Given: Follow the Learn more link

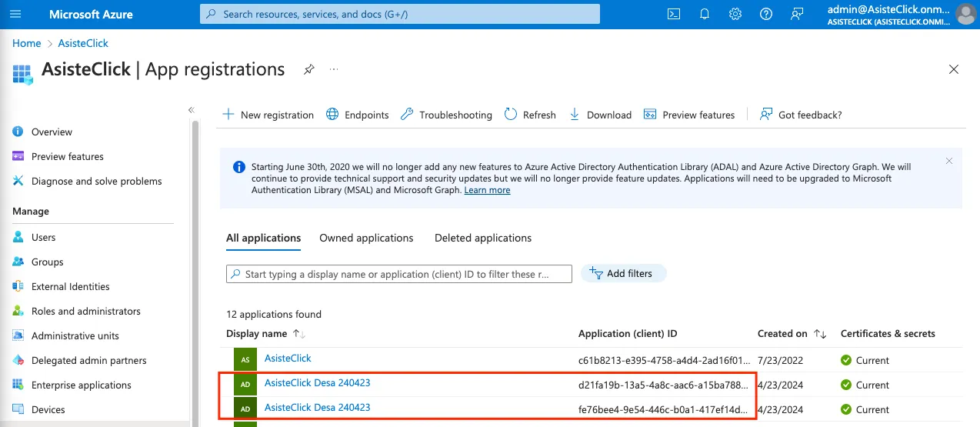Looking at the screenshot, I should (x=487, y=190).
